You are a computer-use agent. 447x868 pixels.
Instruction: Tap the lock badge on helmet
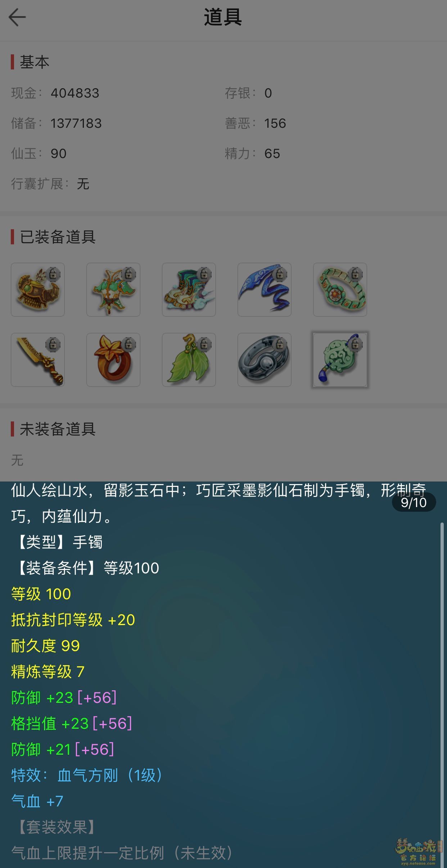pos(53,275)
